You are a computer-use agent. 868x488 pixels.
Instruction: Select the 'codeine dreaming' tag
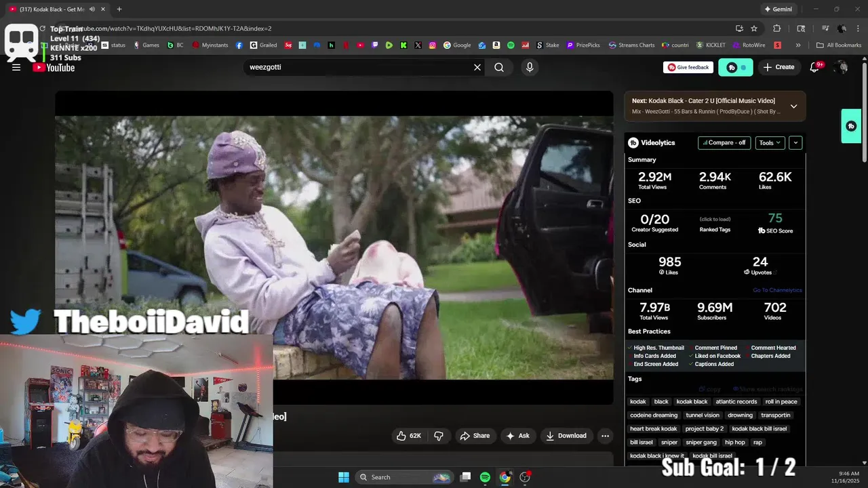(x=654, y=415)
